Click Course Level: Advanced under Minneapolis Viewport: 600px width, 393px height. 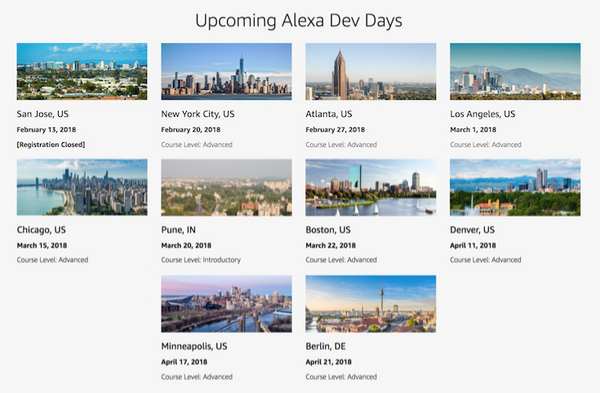(x=197, y=377)
